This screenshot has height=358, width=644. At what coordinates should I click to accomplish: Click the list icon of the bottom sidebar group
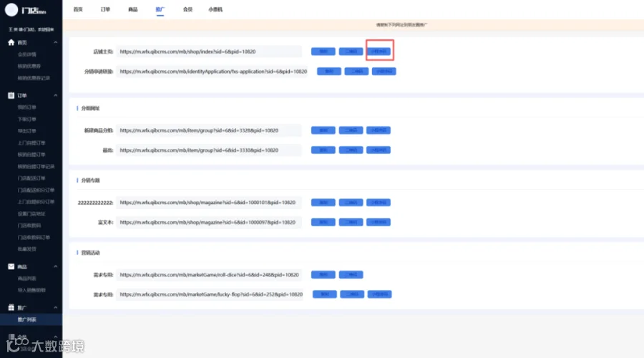pos(11,337)
